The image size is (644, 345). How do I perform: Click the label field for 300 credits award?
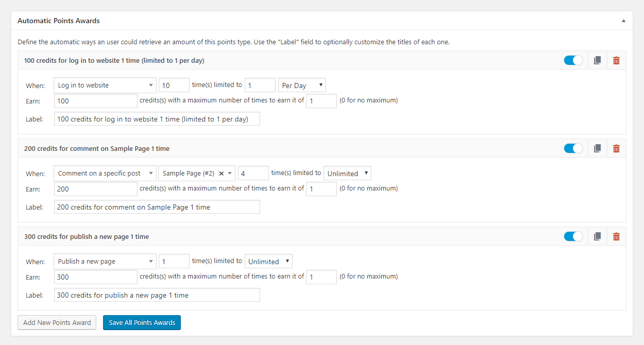coord(157,295)
